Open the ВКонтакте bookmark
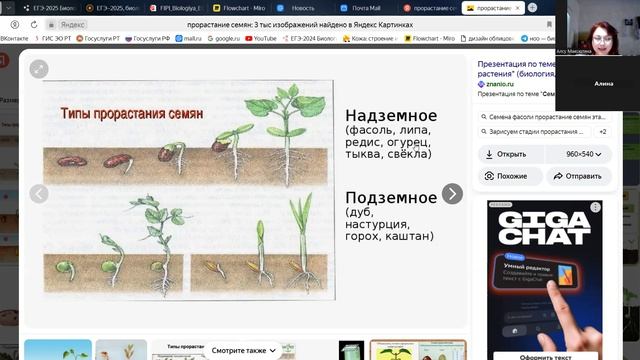 14,38
